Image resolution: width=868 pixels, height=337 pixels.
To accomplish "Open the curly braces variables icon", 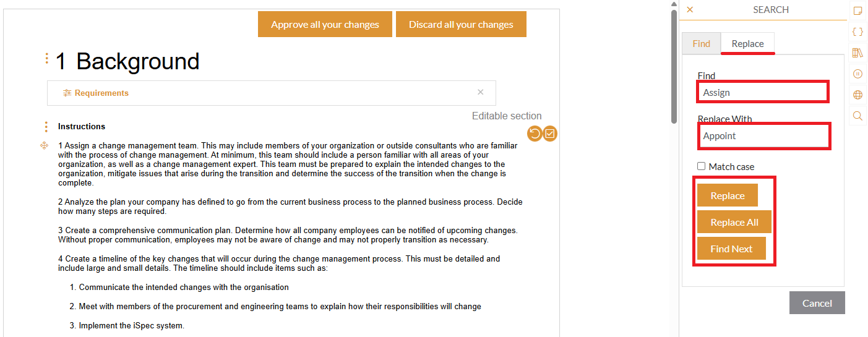I will pos(857,32).
